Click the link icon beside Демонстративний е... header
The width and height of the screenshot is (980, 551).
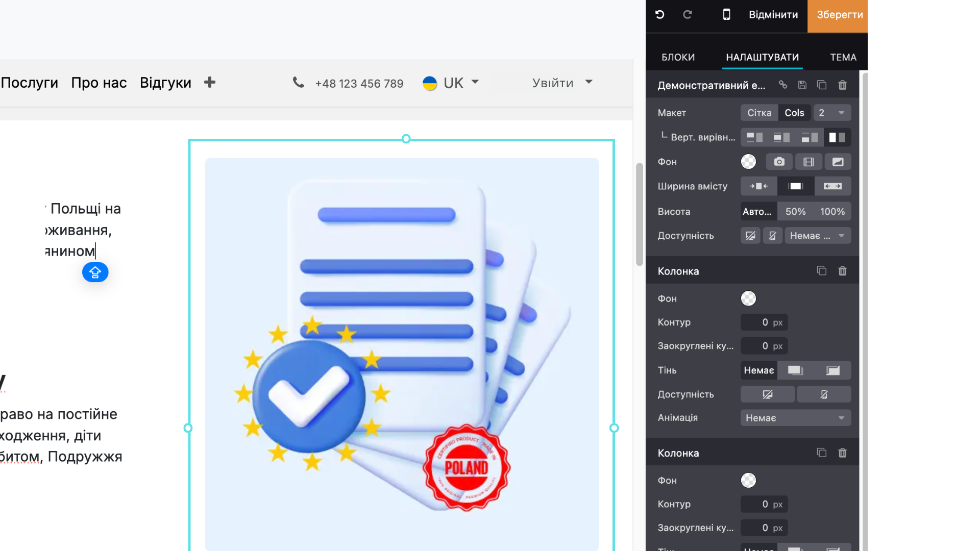(782, 85)
